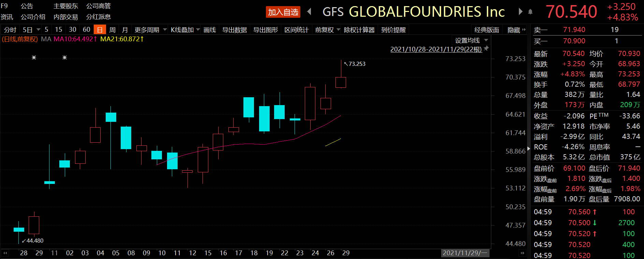Click the 盘后价 after-hours price 71.940

pos(629,168)
